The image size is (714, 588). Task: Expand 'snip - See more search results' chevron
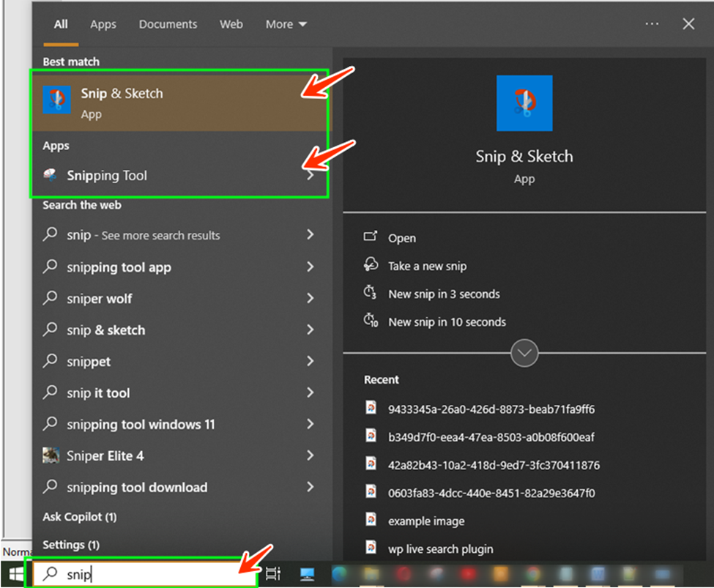tap(310, 234)
